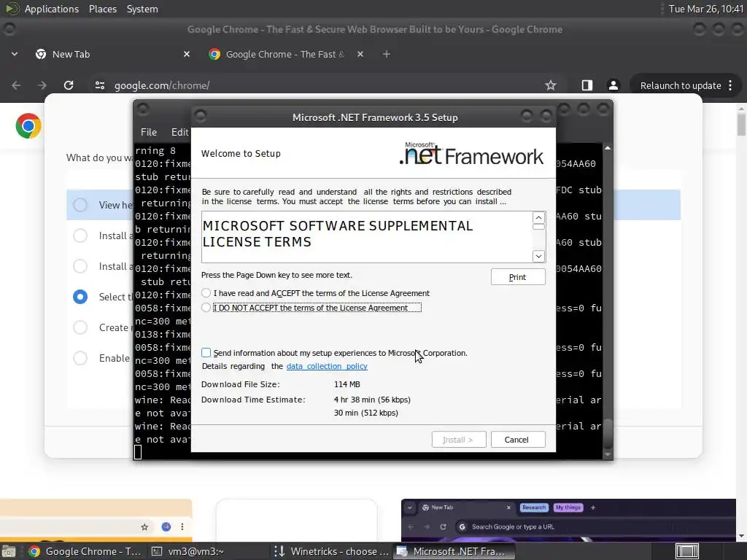
Task: Accept the License Agreement terms radio button
Action: click(206, 293)
